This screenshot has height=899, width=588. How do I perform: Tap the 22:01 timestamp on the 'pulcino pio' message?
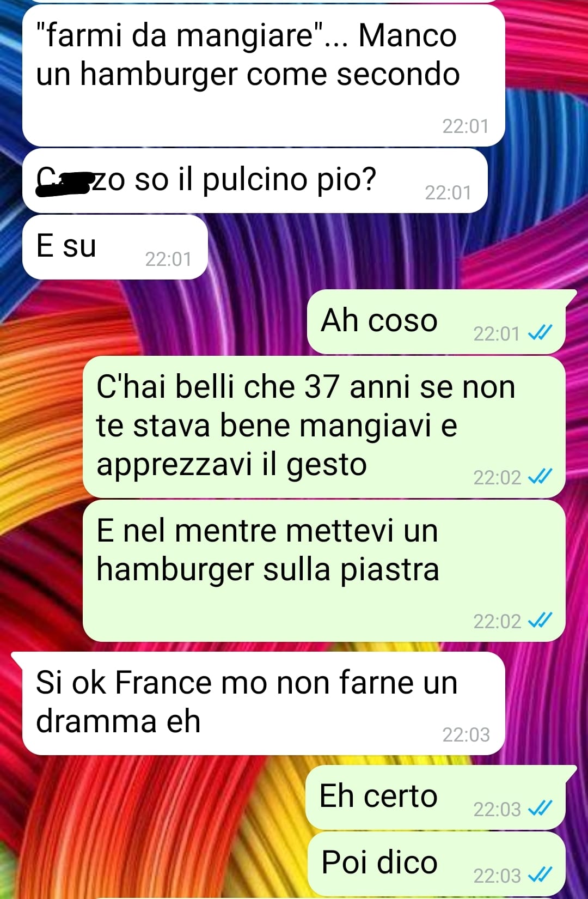pos(448,193)
